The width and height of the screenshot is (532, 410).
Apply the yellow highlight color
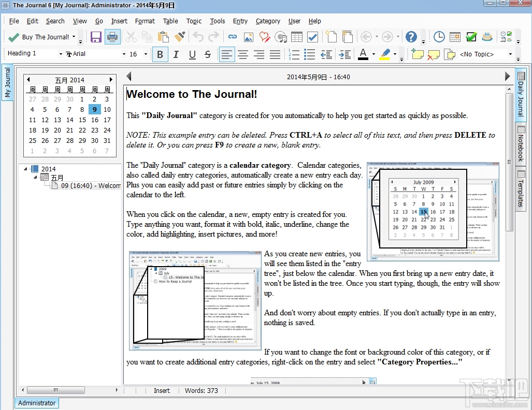pos(384,54)
